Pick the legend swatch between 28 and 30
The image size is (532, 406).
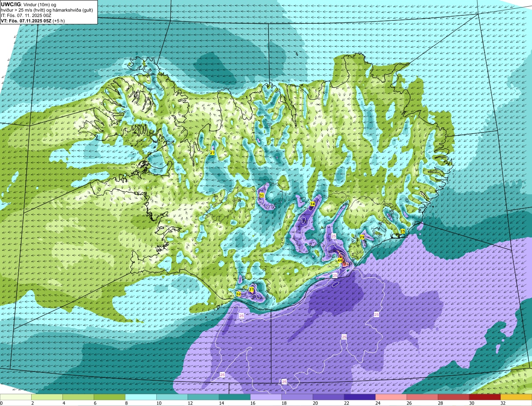point(453,397)
